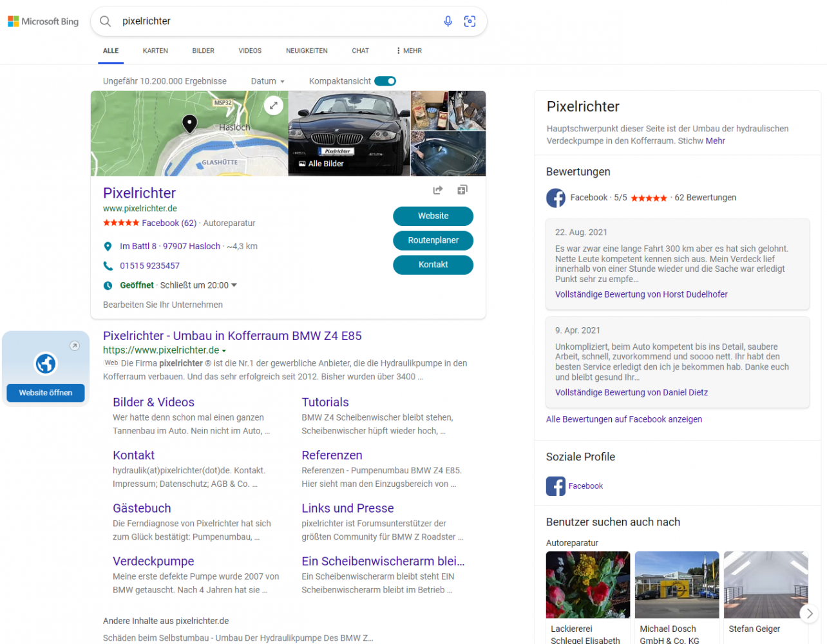Viewport: 827px width, 644px height.
Task: Click the Website öffnen button
Action: (x=46, y=393)
